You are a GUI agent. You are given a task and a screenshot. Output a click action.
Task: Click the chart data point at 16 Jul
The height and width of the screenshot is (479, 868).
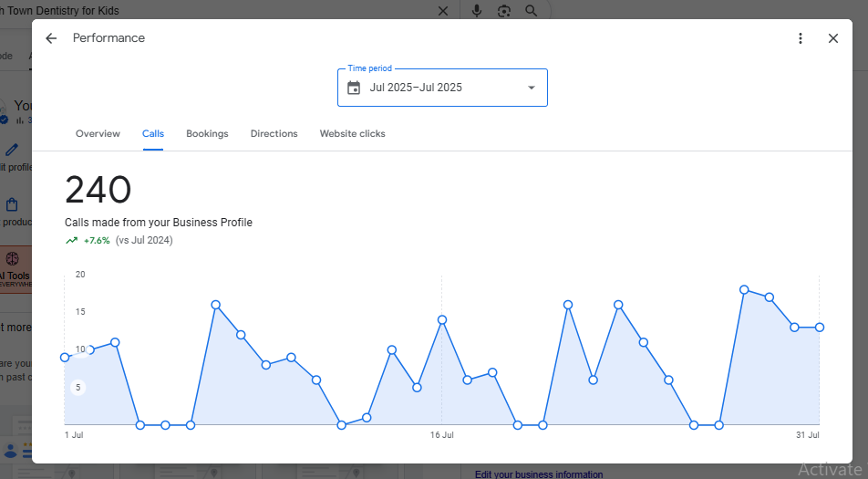click(441, 320)
